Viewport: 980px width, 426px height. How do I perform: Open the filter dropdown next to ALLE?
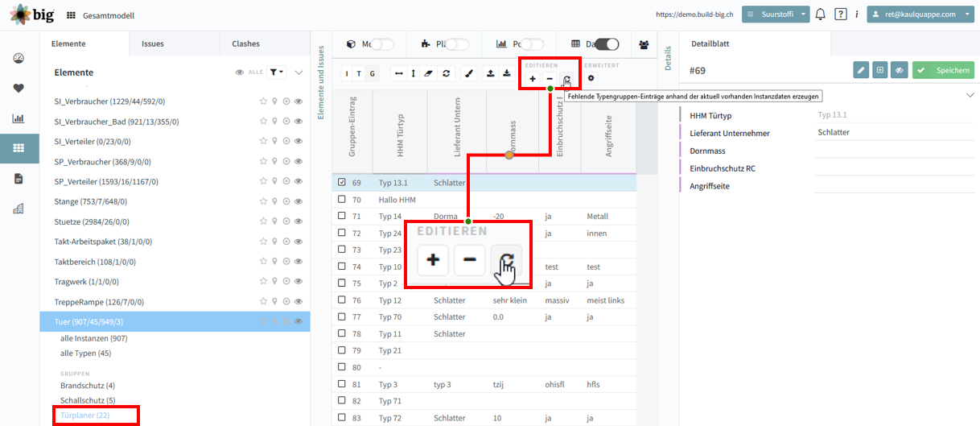[x=277, y=72]
